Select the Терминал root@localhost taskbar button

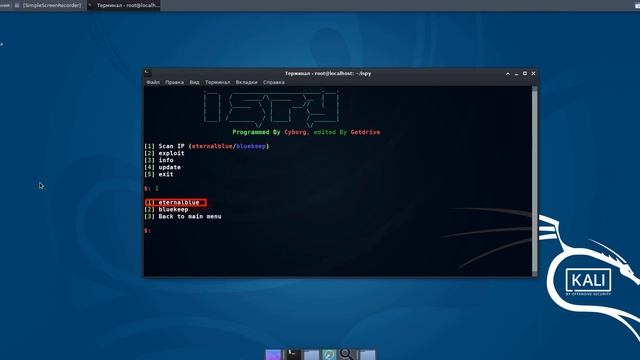(x=124, y=5)
